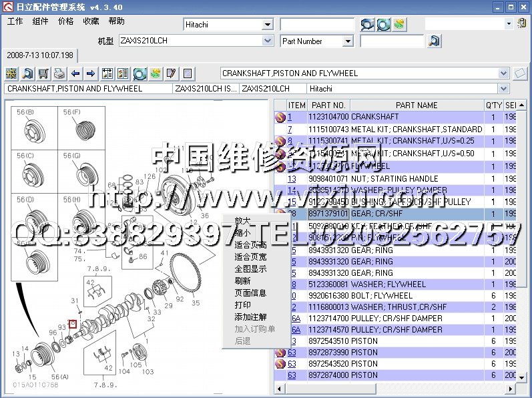Click the first toolbar icon on left
Screen dimensions: 532x398
click(12, 73)
